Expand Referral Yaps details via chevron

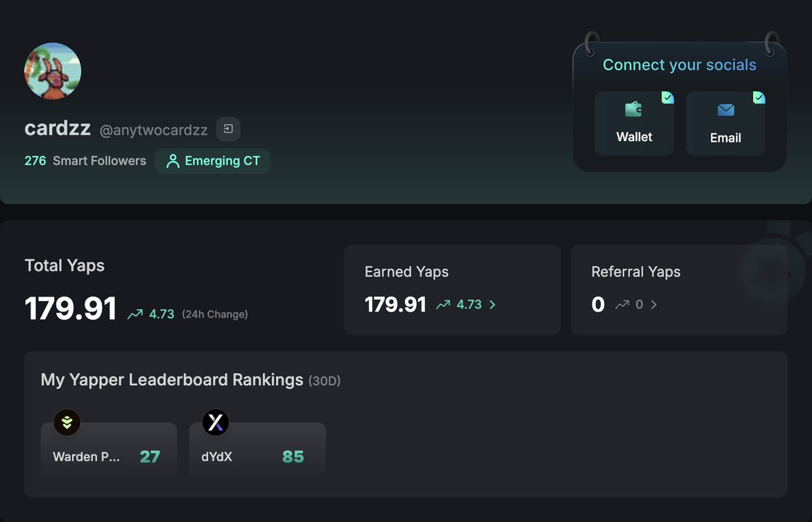pyautogui.click(x=654, y=305)
